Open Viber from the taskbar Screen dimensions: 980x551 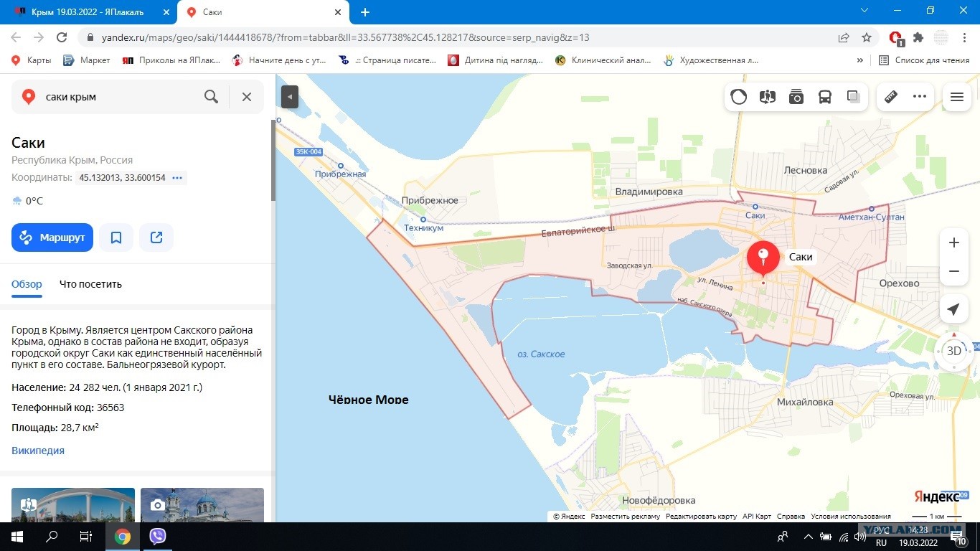(x=157, y=536)
